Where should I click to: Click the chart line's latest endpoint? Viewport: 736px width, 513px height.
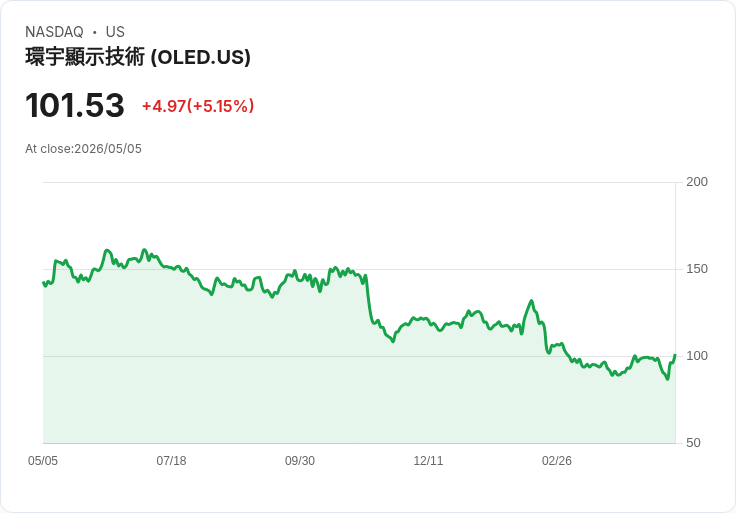(675, 355)
